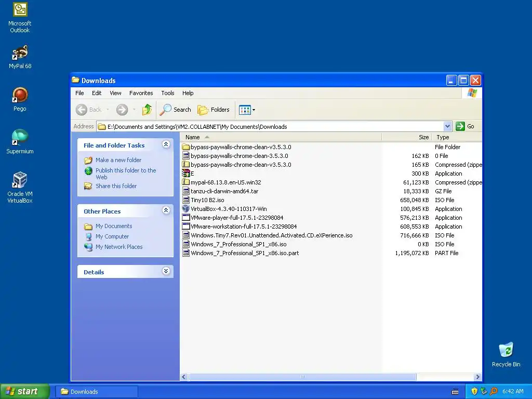Viewport: 532px width, 399px height.
Task: Click the Forward arrow toolbar button
Action: [122, 110]
